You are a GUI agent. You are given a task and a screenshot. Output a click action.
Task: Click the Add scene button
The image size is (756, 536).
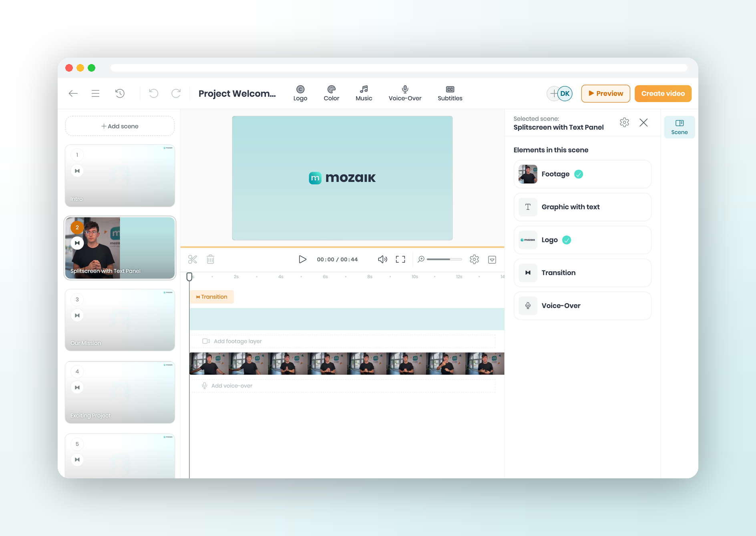(120, 126)
